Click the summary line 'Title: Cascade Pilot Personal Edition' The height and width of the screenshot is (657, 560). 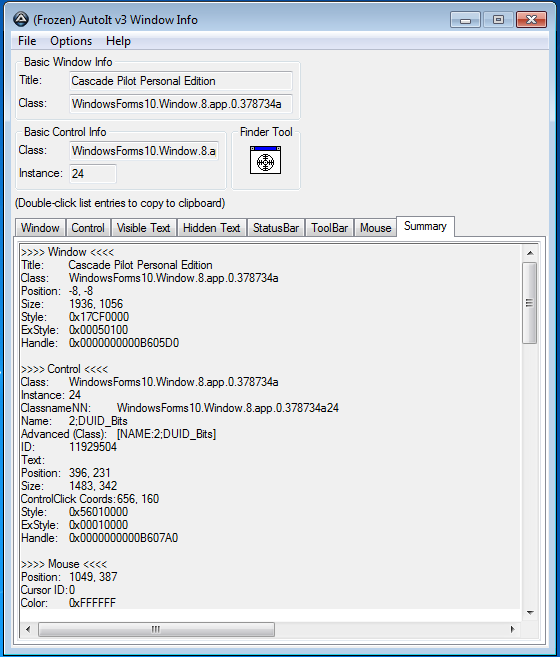coord(117,265)
